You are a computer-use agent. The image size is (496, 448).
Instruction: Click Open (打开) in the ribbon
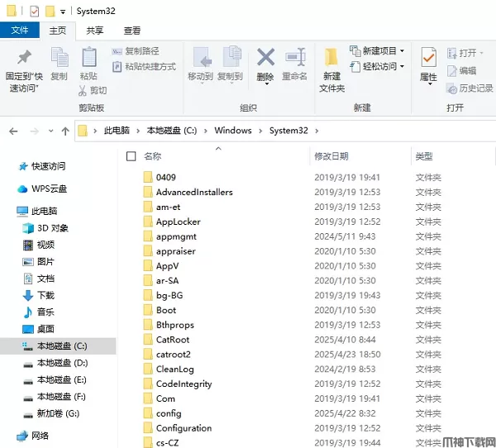465,53
